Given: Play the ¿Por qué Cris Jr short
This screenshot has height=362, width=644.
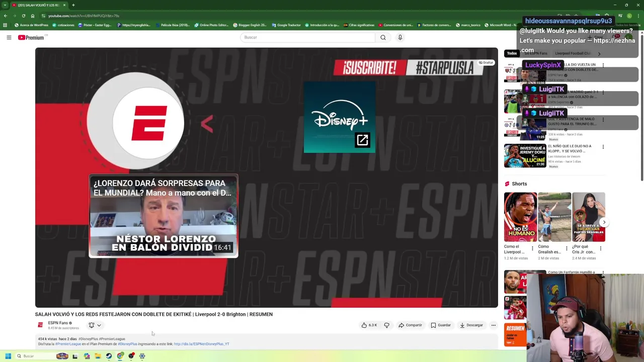Looking at the screenshot, I should [589, 217].
